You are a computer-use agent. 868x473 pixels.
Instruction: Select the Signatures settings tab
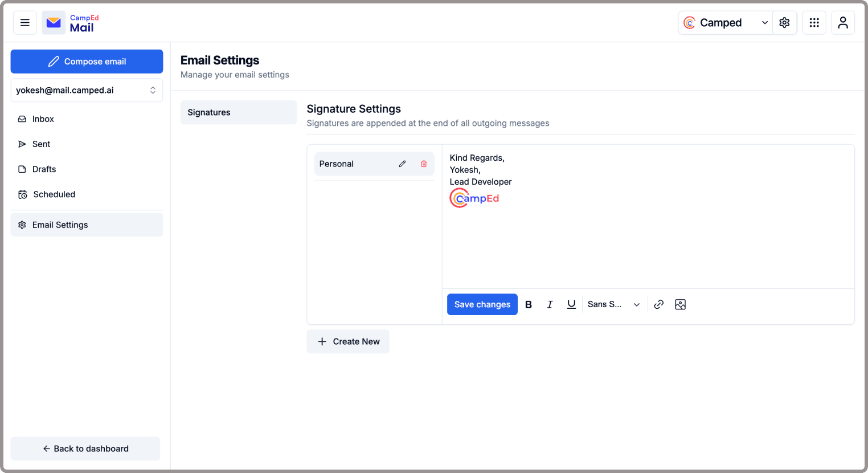pos(239,112)
